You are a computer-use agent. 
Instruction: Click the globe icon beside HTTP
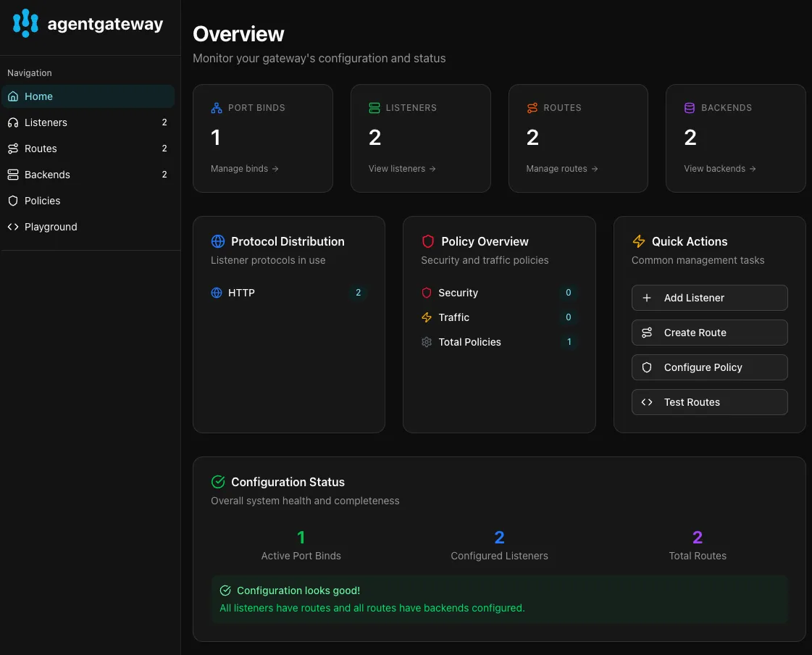(217, 293)
